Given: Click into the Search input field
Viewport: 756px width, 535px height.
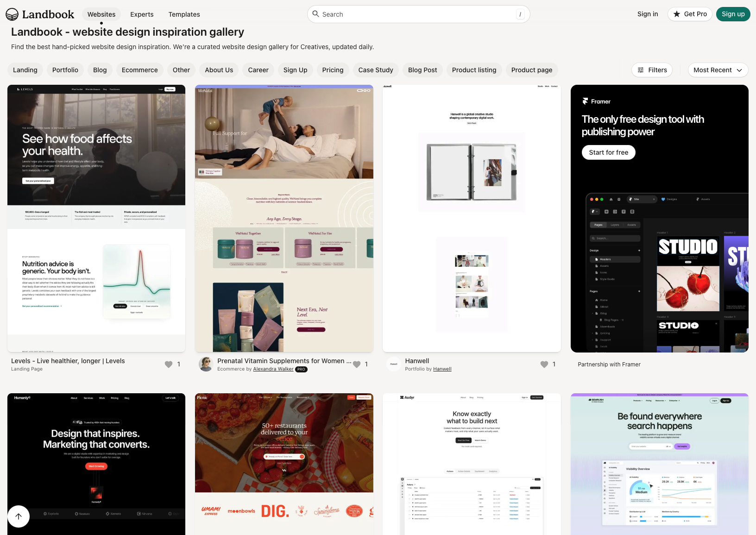Looking at the screenshot, I should click(x=418, y=14).
